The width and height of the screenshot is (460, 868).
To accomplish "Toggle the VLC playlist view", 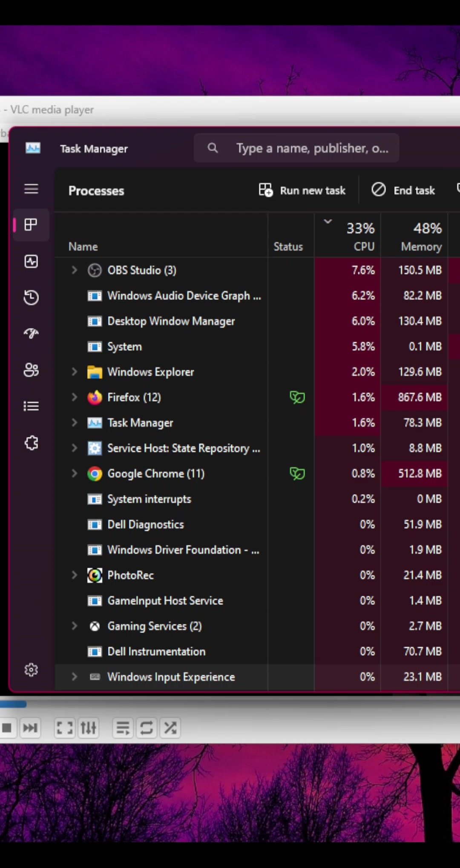I will (123, 728).
